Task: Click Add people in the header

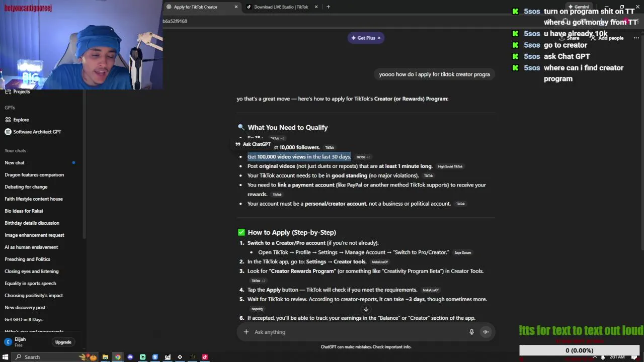Action: [607, 38]
